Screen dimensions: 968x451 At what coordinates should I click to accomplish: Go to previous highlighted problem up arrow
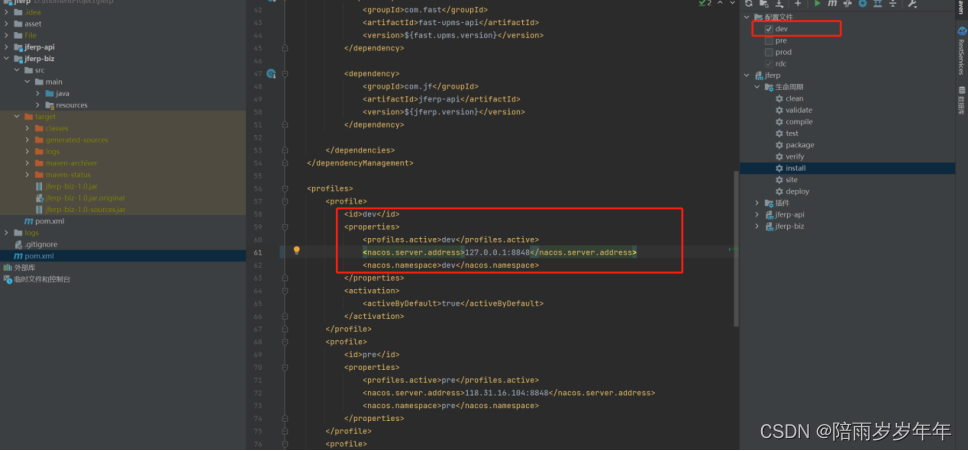pyautogui.click(x=720, y=3)
